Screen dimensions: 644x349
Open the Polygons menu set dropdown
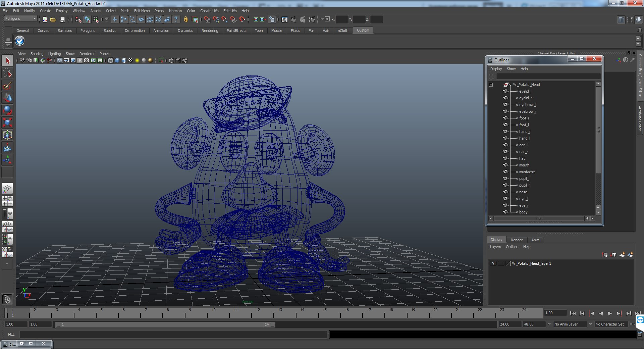click(x=20, y=19)
